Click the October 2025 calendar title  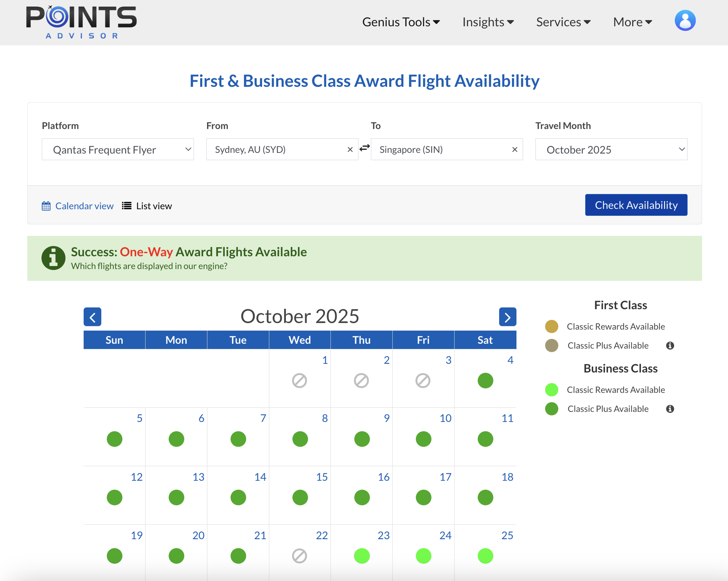[x=300, y=316]
